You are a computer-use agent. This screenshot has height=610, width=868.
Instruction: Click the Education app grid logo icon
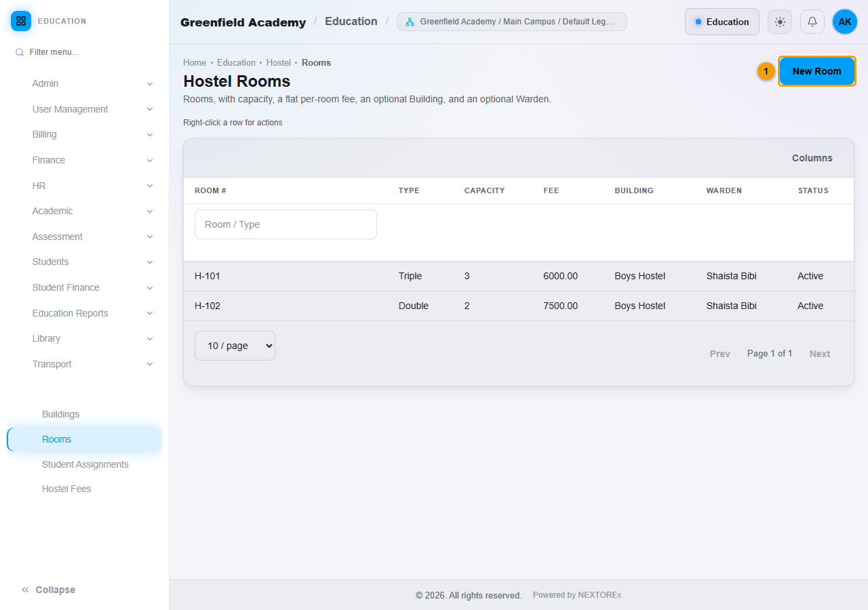click(x=21, y=21)
